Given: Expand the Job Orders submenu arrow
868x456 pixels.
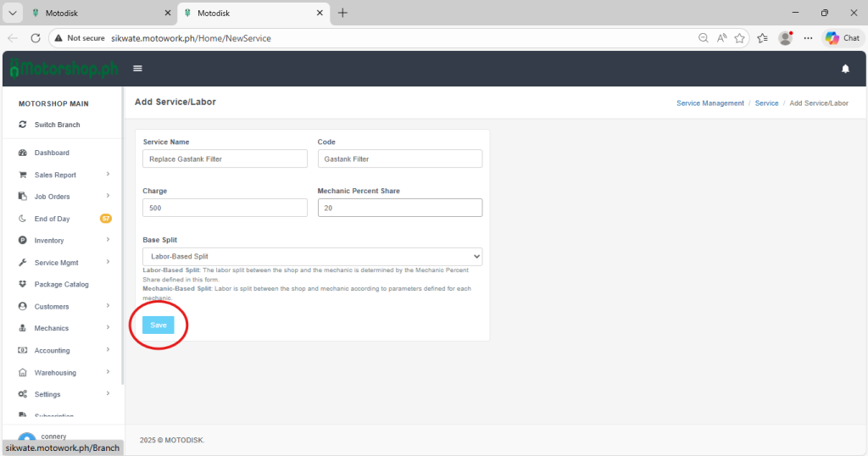Looking at the screenshot, I should [x=108, y=197].
